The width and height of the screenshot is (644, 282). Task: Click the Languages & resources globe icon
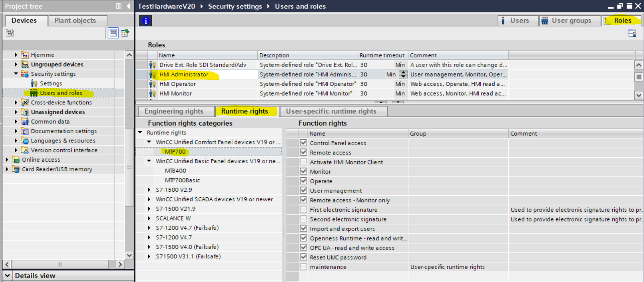[x=25, y=141]
